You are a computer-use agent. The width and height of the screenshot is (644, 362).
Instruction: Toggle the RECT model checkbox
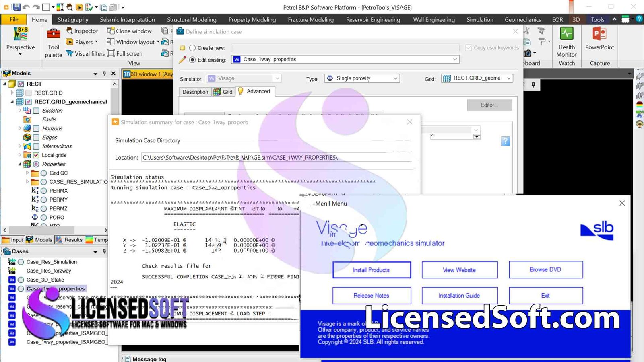pos(21,84)
